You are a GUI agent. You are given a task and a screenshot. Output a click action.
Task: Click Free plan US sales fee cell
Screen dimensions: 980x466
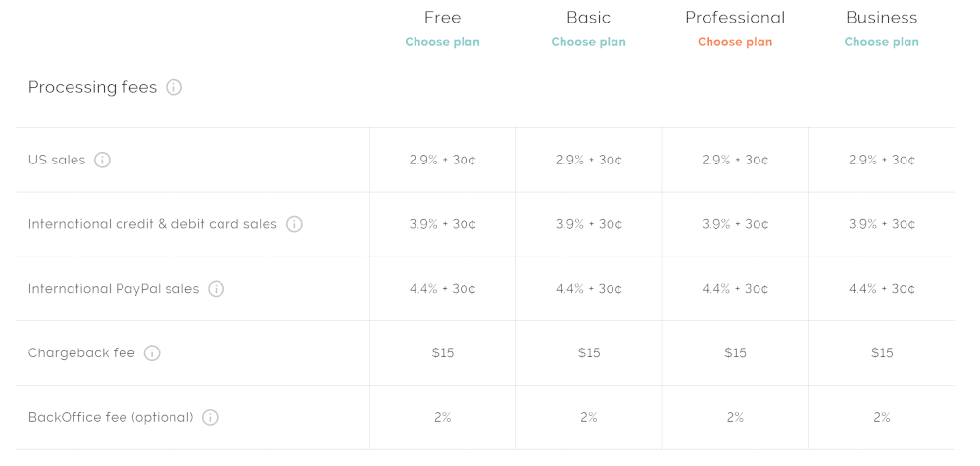tap(443, 160)
